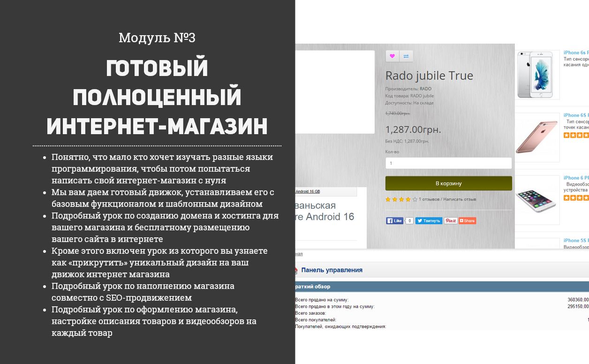The image size is (589, 364).
Task: Click the Кол-во quantity input field
Action: (449, 163)
